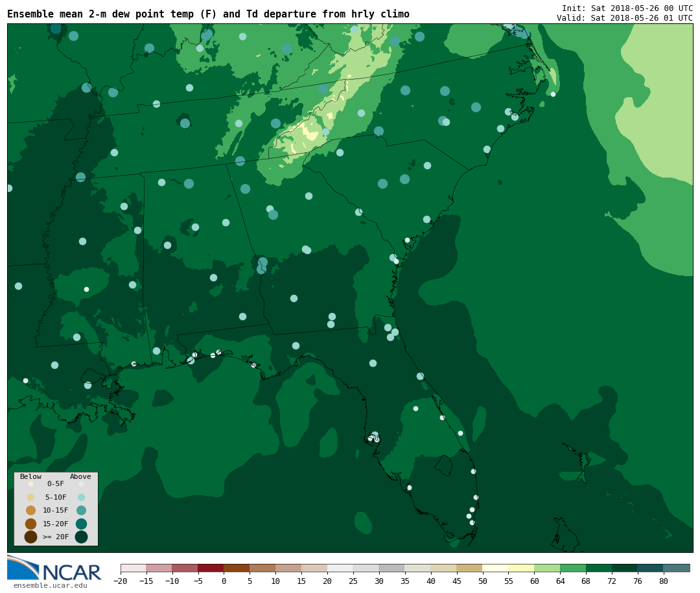
Task: Select the Below 15-20F brown legend circle
Action: pos(31,524)
